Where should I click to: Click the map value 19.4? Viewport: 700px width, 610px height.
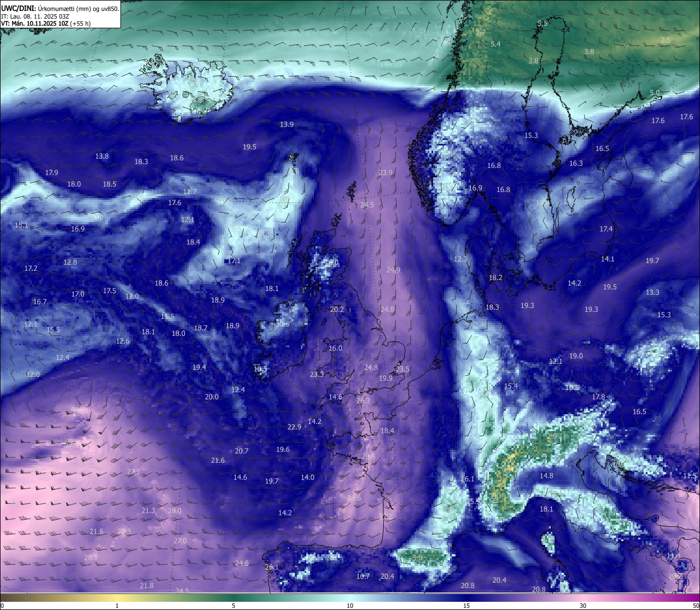[x=199, y=367]
